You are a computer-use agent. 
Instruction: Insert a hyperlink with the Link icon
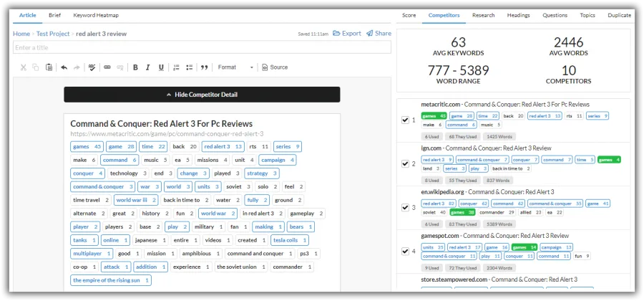pyautogui.click(x=107, y=67)
